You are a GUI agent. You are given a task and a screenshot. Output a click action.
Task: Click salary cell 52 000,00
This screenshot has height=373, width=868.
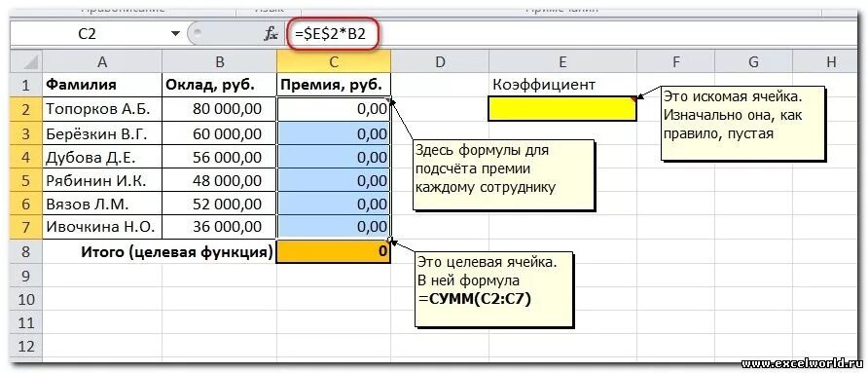coord(219,204)
